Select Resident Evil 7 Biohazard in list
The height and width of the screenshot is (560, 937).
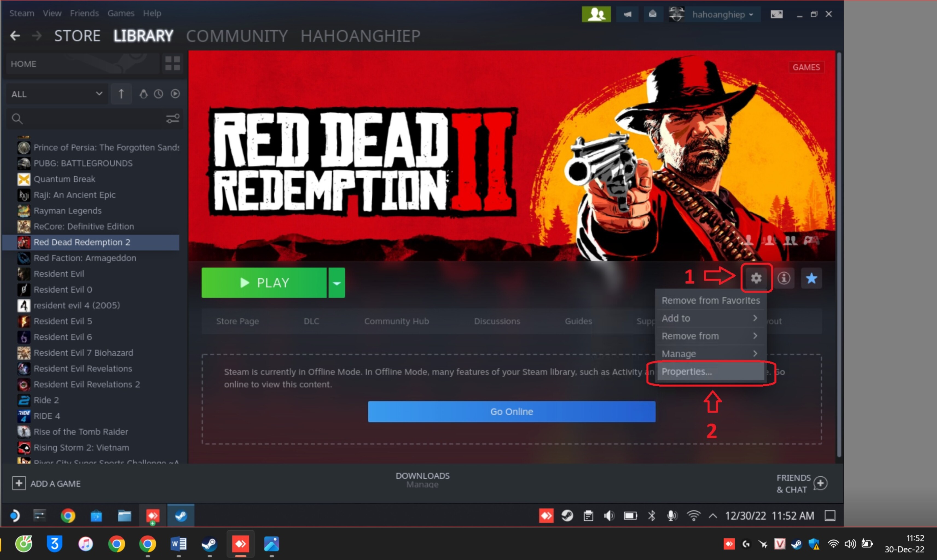pos(83,353)
